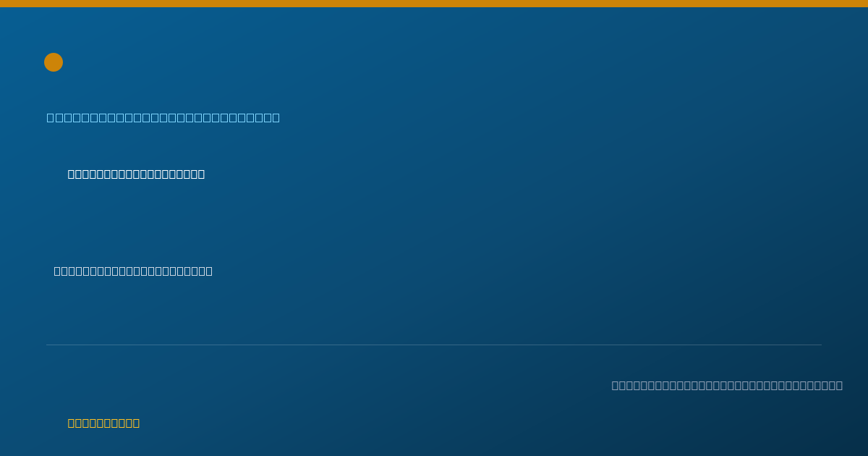Screen dimensions: 868x456
Task: Click the white text line above the divider
Action: (133, 271)
